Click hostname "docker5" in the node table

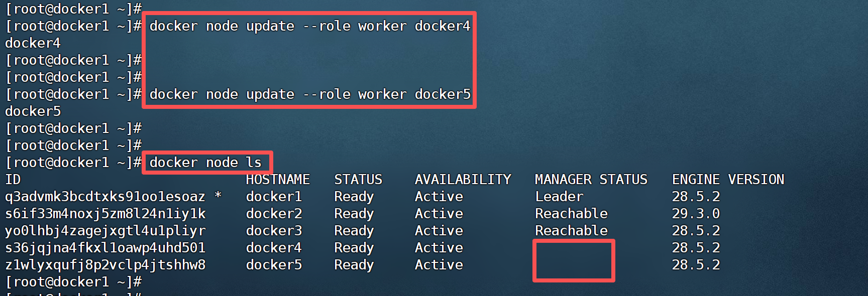point(274,265)
